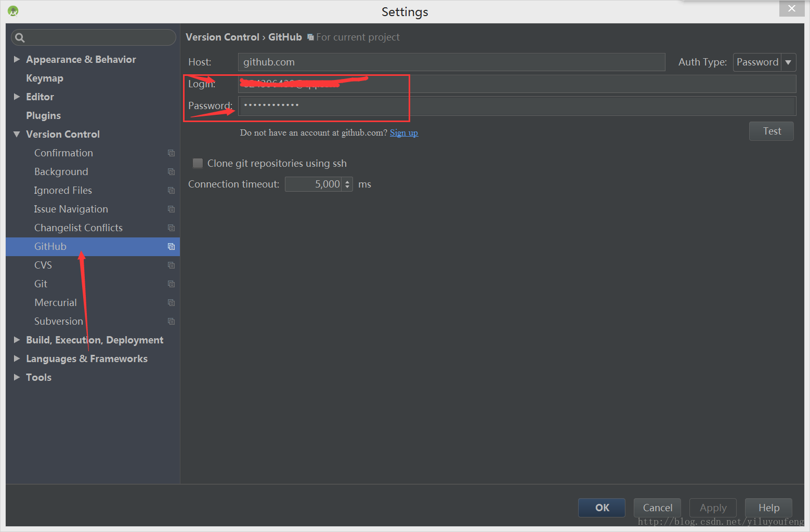Expand Languages & Frameworks section
Viewport: 810px width, 532px height.
[17, 358]
